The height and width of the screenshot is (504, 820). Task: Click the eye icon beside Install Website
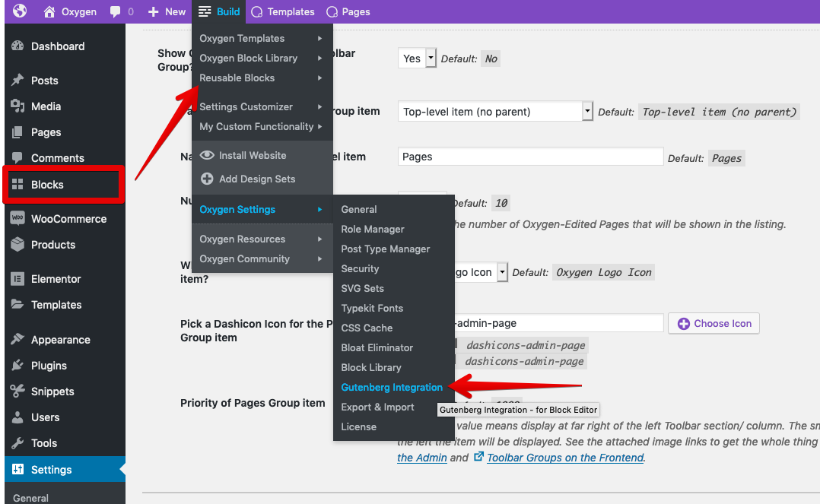point(207,155)
